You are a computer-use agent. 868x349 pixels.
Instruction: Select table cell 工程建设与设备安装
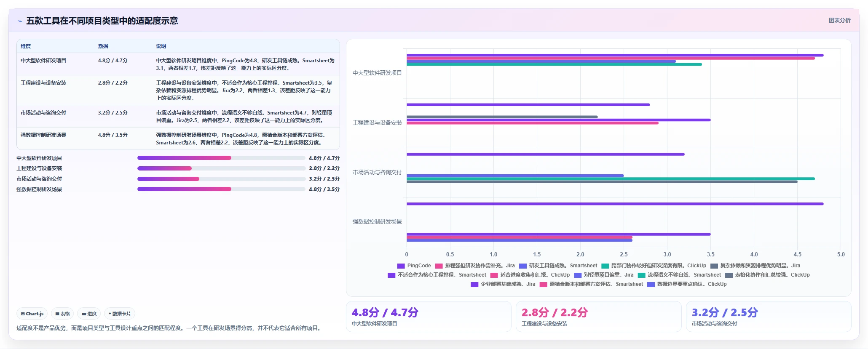43,83
